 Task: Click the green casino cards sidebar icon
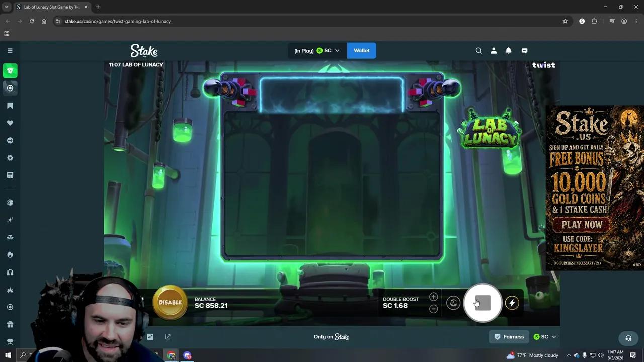[10, 71]
